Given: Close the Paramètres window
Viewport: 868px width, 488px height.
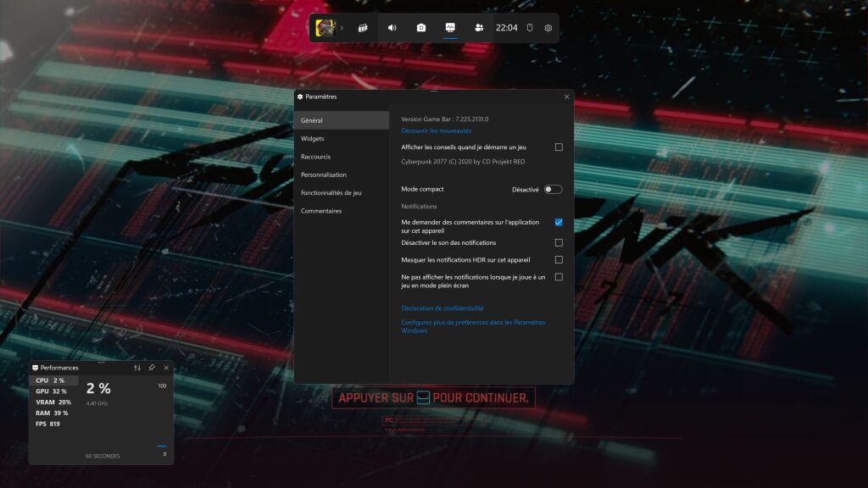Looking at the screenshot, I should (566, 97).
